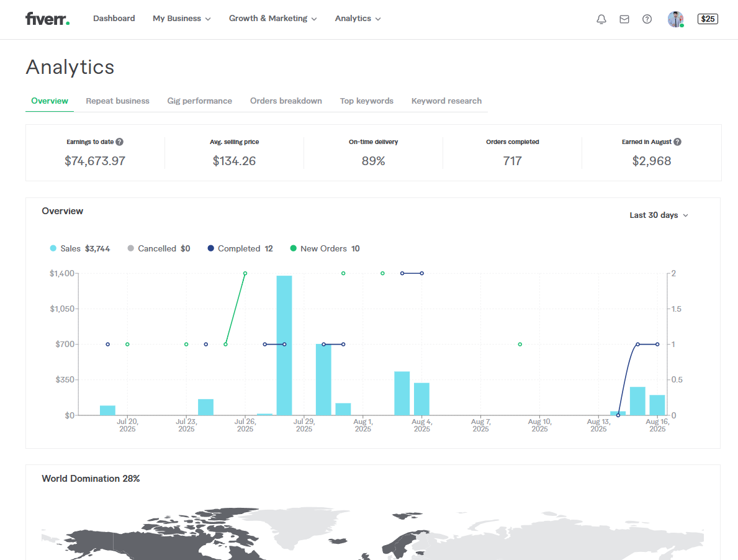Viewport: 738px width, 560px height.
Task: Select the Keyword research tab
Action: pos(446,101)
